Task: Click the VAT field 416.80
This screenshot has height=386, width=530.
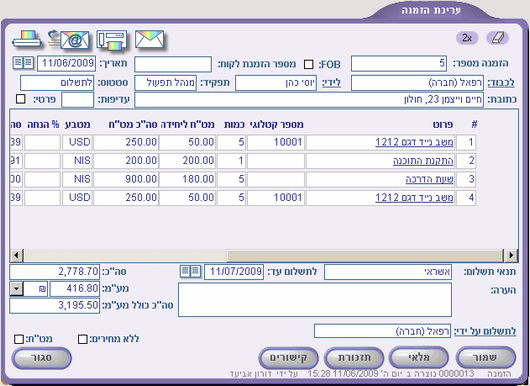Action: (x=74, y=289)
